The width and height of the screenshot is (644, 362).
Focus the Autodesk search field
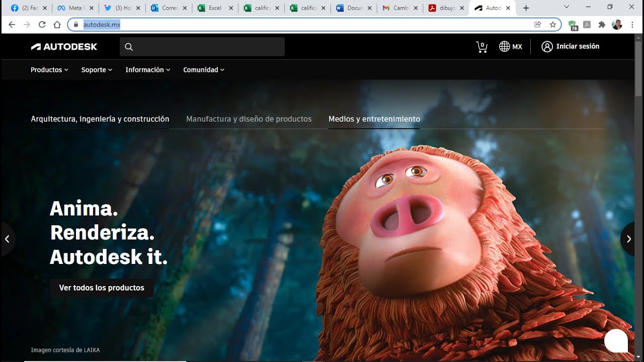[202, 47]
